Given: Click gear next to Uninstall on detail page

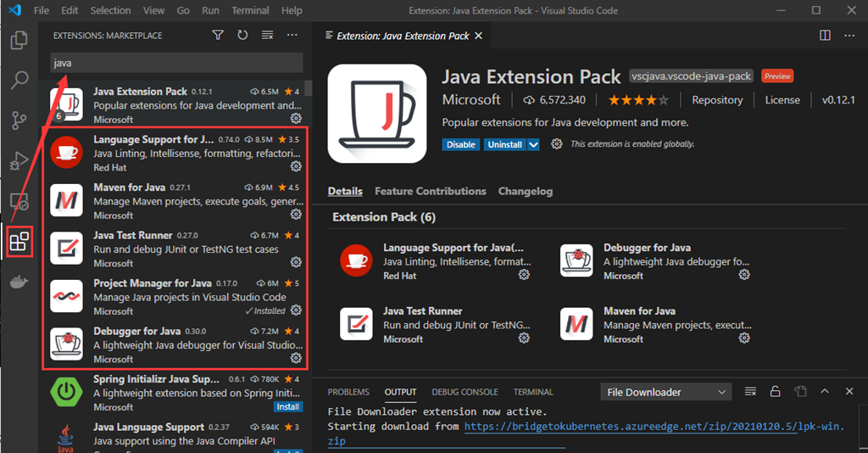Looking at the screenshot, I should tap(556, 144).
